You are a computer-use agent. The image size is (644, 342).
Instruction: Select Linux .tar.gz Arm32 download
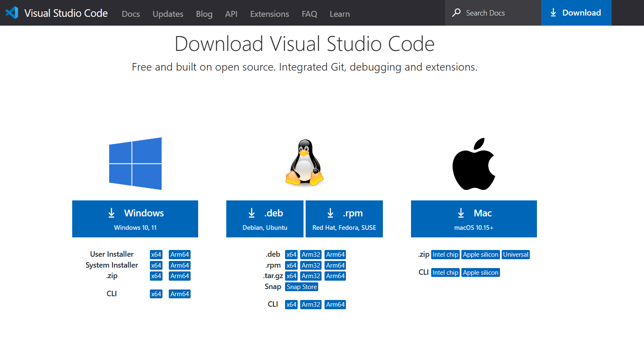(x=311, y=276)
